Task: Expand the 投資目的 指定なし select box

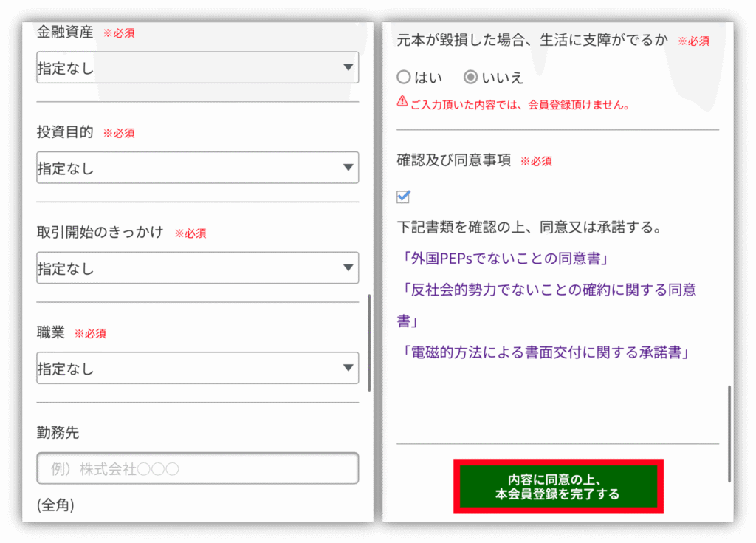Action: click(x=192, y=168)
